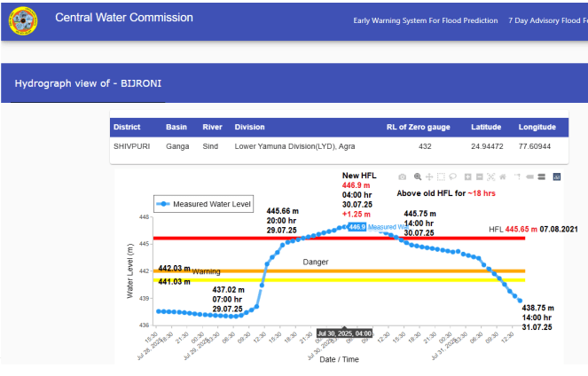
Task: Click the Zoom In plus icon
Action: [x=467, y=177]
